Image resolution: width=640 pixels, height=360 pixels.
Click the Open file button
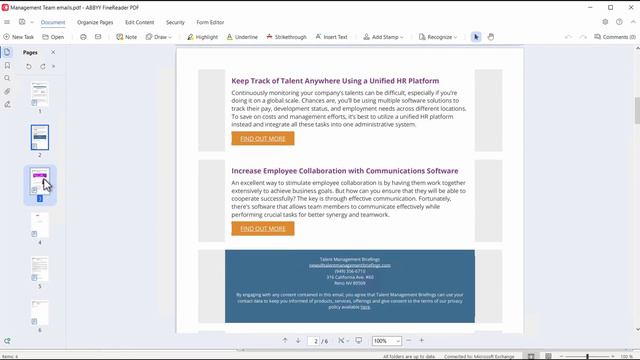point(53,37)
